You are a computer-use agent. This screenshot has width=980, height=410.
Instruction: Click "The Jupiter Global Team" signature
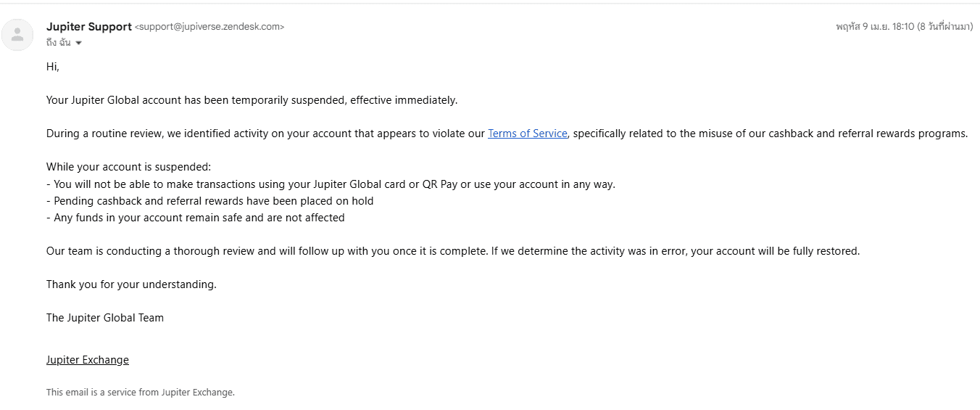point(105,318)
